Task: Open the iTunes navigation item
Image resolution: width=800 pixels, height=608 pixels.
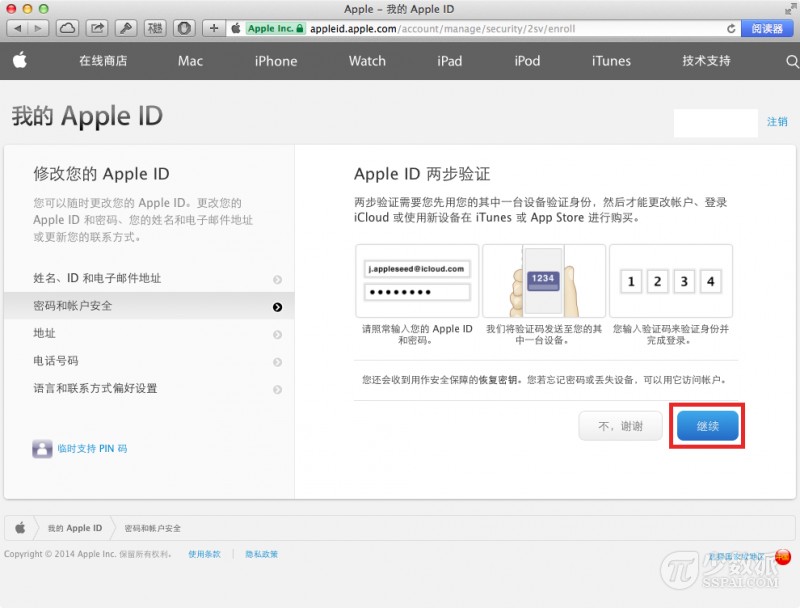Action: pyautogui.click(x=611, y=61)
